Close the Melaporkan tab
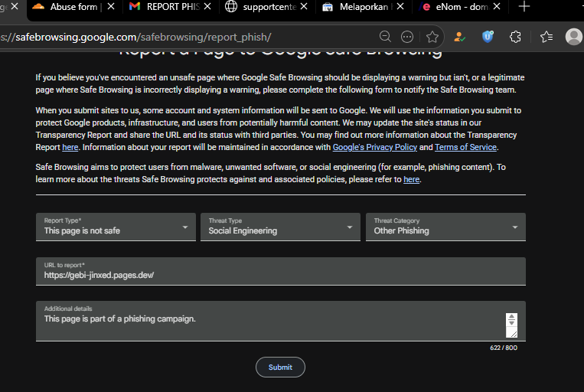584x392 pixels. (x=400, y=6)
